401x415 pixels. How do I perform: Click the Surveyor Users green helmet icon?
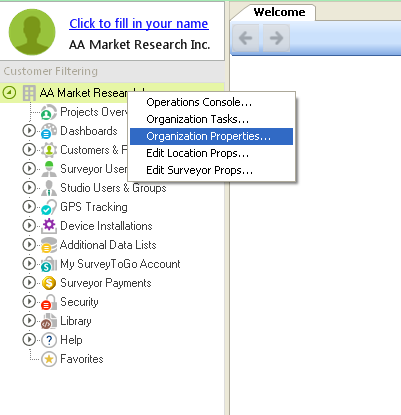pos(49,169)
